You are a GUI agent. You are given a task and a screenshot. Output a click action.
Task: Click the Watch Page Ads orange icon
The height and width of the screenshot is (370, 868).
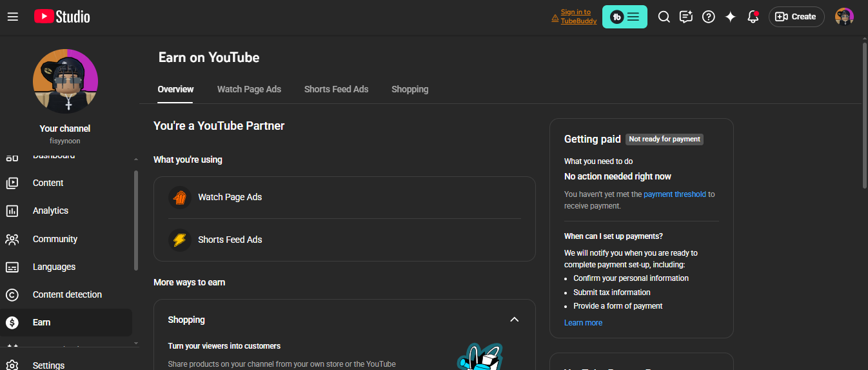tap(180, 197)
